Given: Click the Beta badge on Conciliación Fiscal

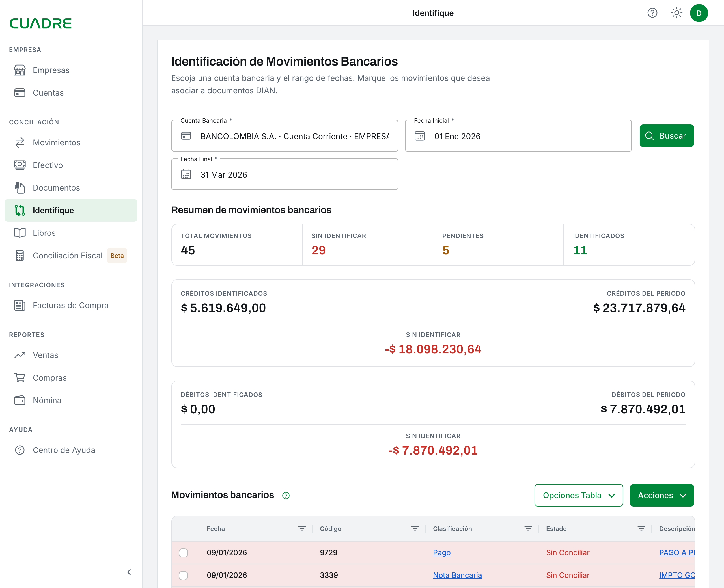Looking at the screenshot, I should 117,256.
